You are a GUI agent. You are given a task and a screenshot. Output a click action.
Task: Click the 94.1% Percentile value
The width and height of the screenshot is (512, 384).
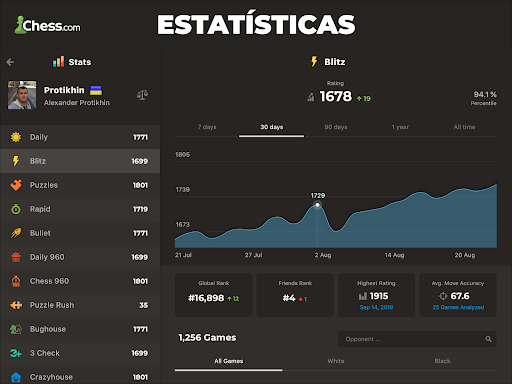click(485, 95)
